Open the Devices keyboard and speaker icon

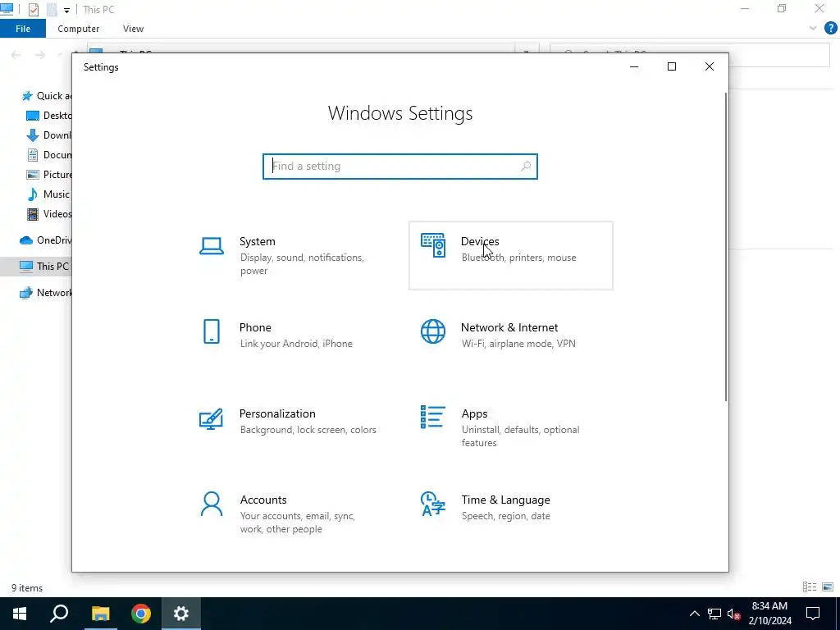[x=433, y=245]
